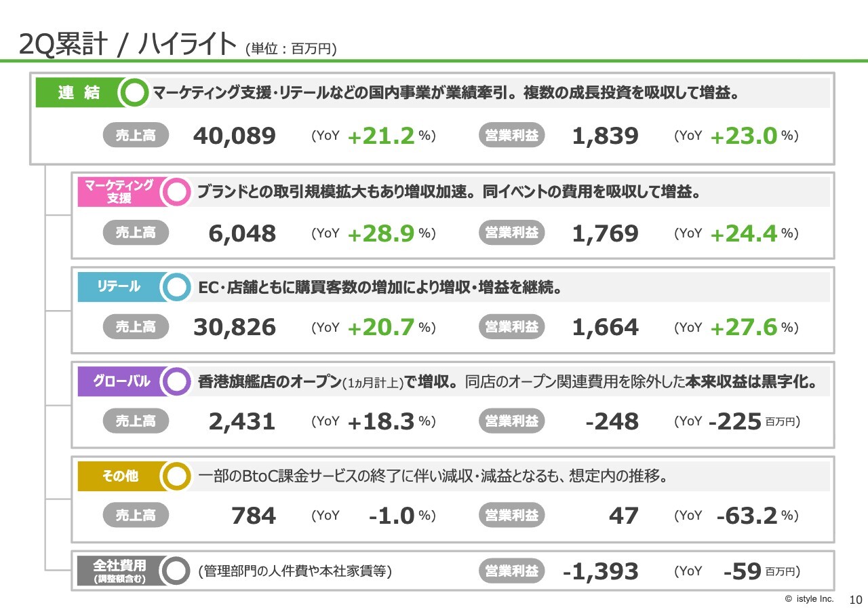868x614 pixels.
Task: Click the yellow circle beside その他 label
Action: coord(177,476)
